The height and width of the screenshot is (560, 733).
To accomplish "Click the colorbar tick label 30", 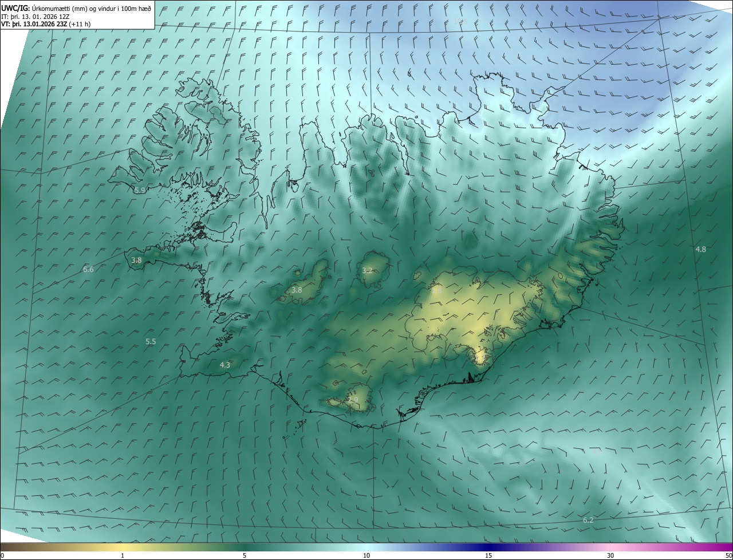I will point(610,555).
